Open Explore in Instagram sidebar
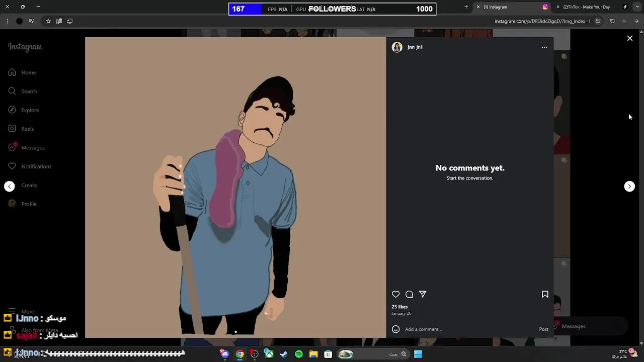Image resolution: width=644 pixels, height=362 pixels. 24,110
